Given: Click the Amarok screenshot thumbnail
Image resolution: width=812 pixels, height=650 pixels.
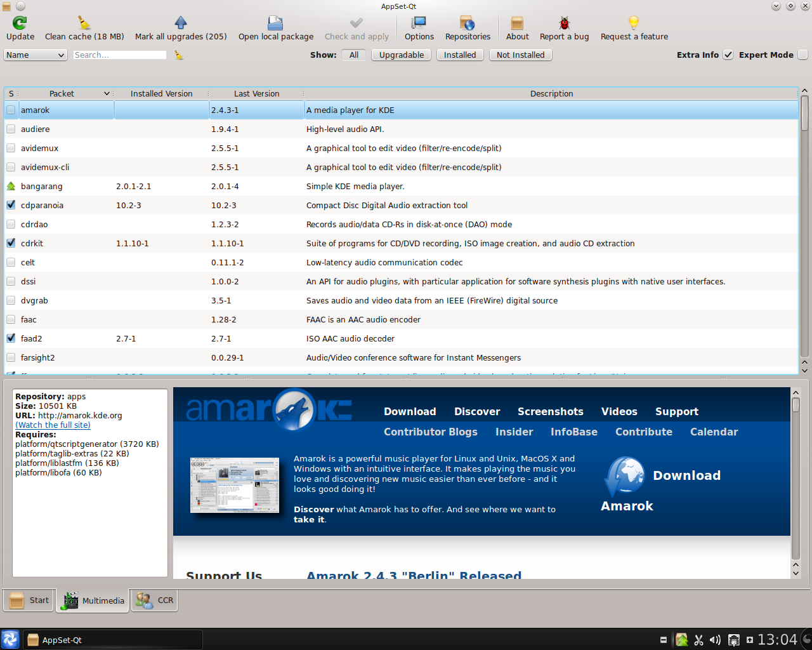Looking at the screenshot, I should click(235, 485).
